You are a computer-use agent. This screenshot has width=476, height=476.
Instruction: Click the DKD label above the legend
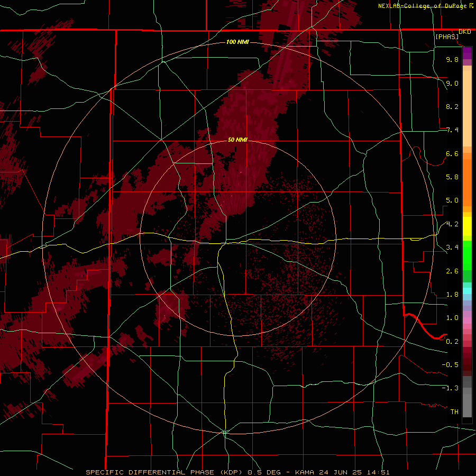pyautogui.click(x=465, y=32)
